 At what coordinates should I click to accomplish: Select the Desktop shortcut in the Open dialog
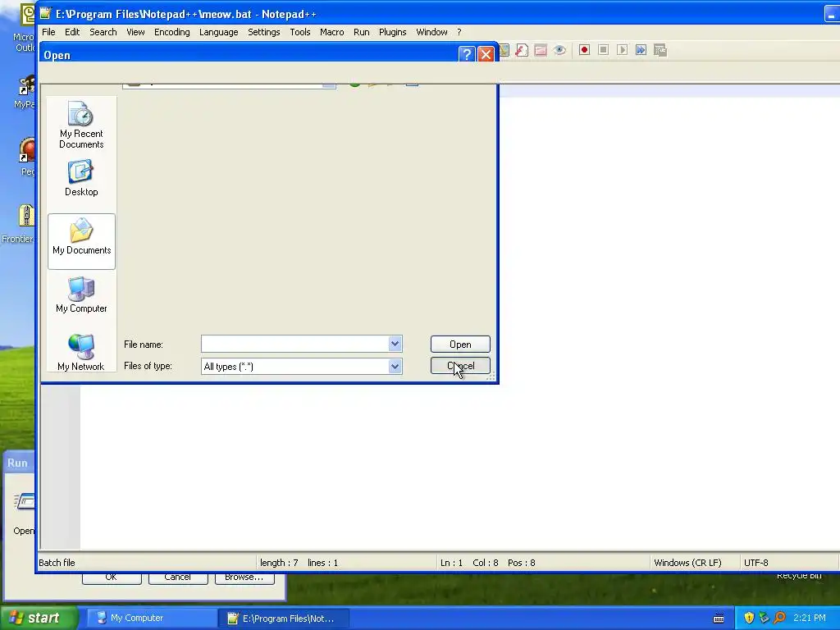click(x=81, y=178)
